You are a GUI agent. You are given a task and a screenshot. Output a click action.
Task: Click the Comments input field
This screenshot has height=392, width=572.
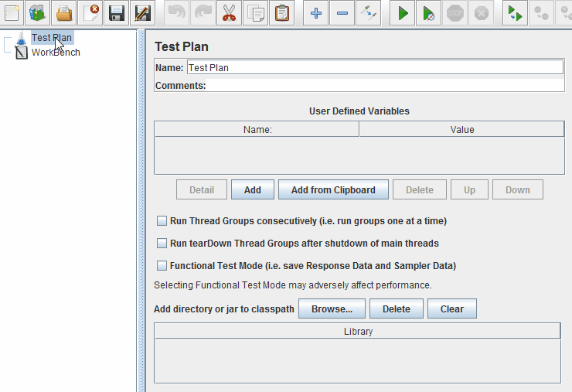[x=385, y=85]
